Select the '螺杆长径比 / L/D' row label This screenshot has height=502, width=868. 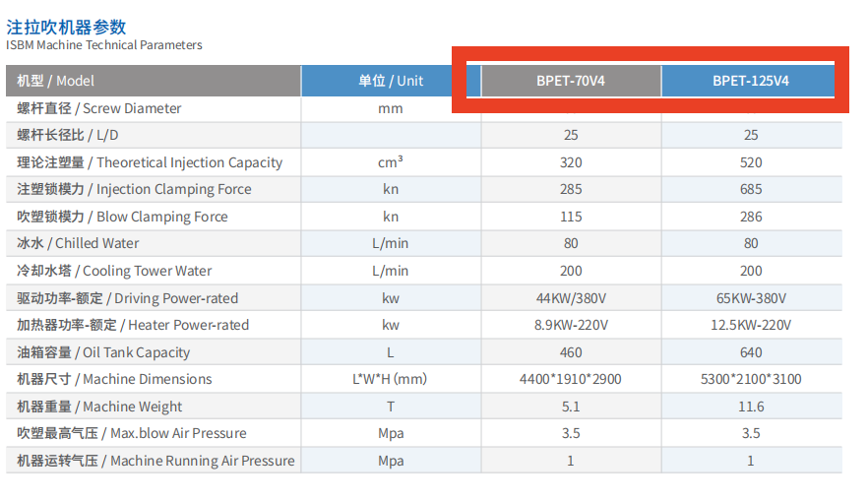[68, 135]
